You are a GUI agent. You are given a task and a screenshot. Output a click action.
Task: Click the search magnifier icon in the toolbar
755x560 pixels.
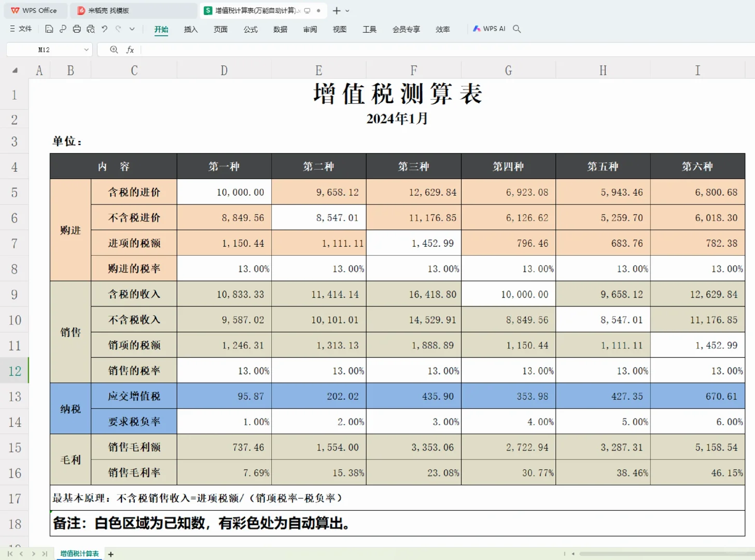pos(516,29)
